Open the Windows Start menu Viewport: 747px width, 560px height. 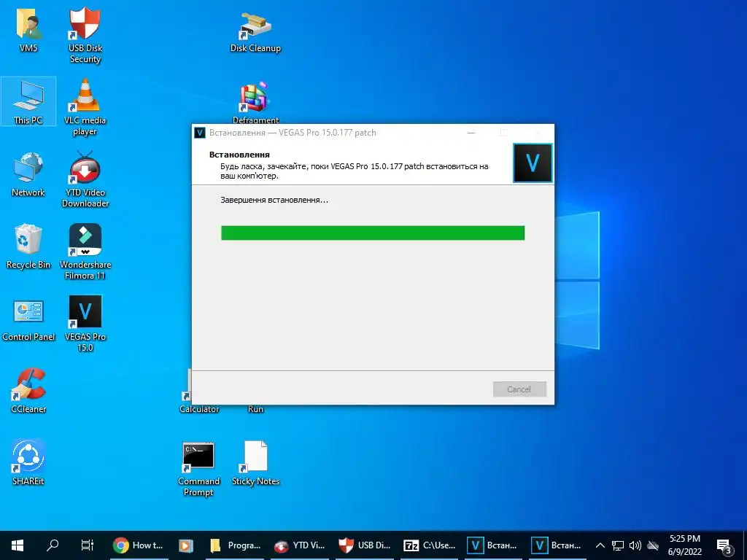point(18,545)
